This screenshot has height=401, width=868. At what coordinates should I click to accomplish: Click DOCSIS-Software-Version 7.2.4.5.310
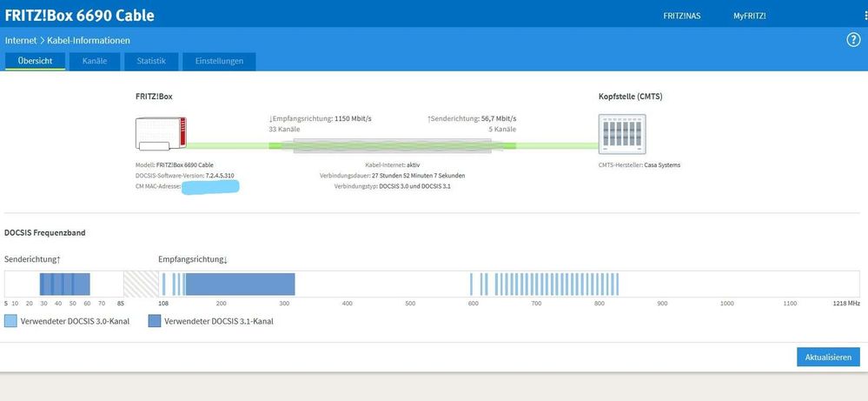[x=185, y=176]
